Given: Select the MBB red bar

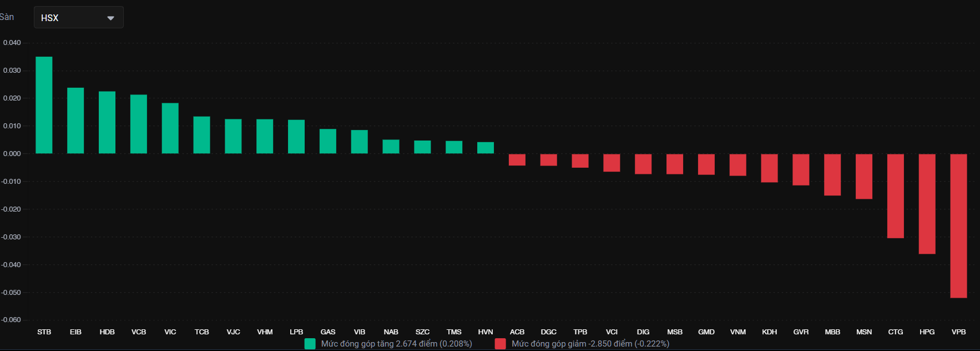Looking at the screenshot, I should 832,174.
